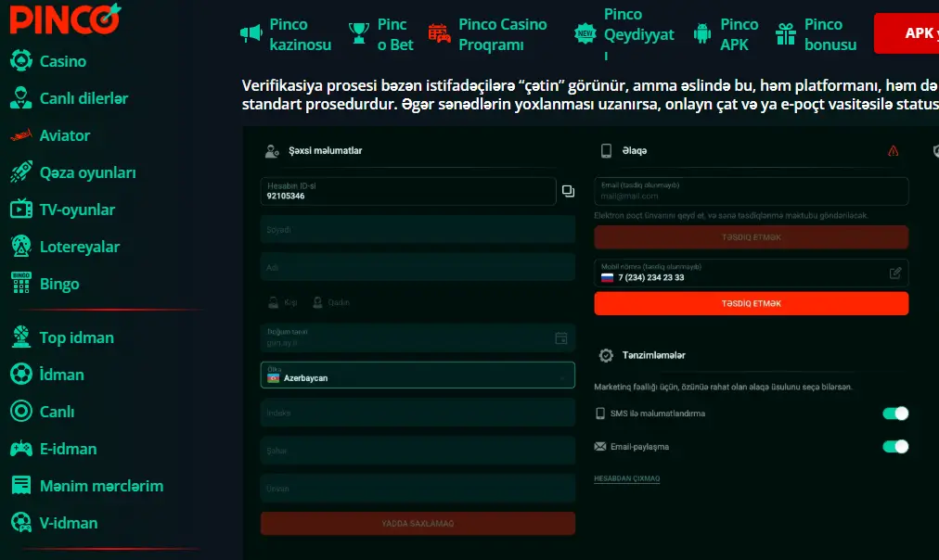Click the edit icon for mobile number
This screenshot has height=560, width=939.
[895, 274]
